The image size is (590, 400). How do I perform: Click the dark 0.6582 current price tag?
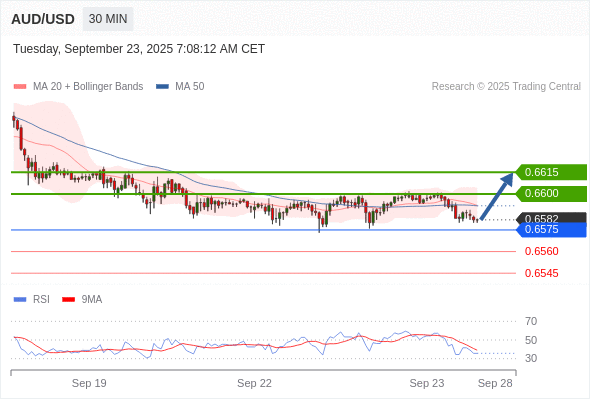(x=551, y=217)
